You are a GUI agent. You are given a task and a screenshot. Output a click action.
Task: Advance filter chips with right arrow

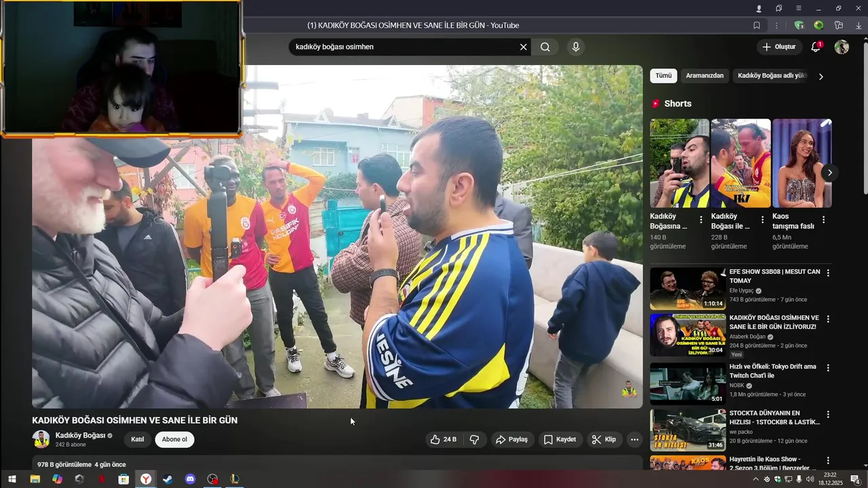821,77
